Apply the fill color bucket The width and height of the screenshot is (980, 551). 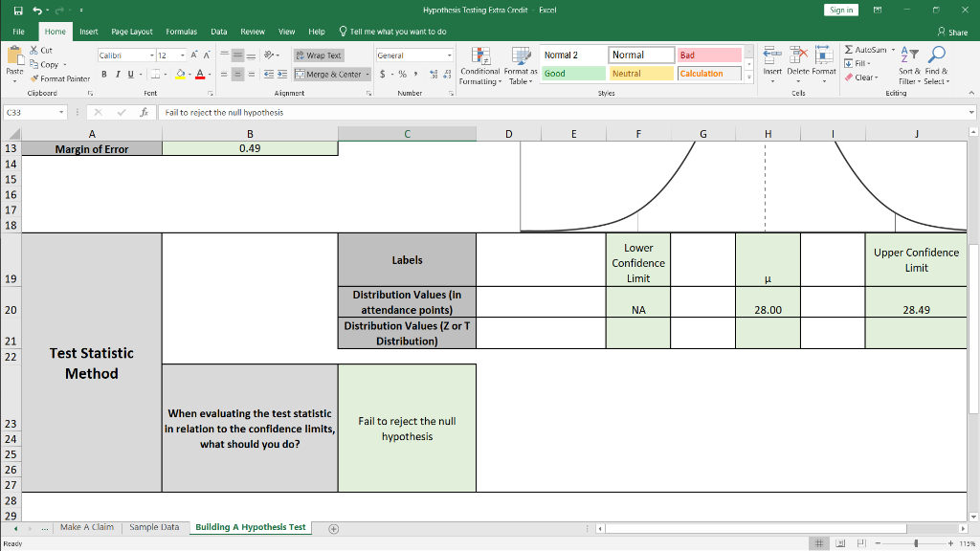pyautogui.click(x=180, y=75)
